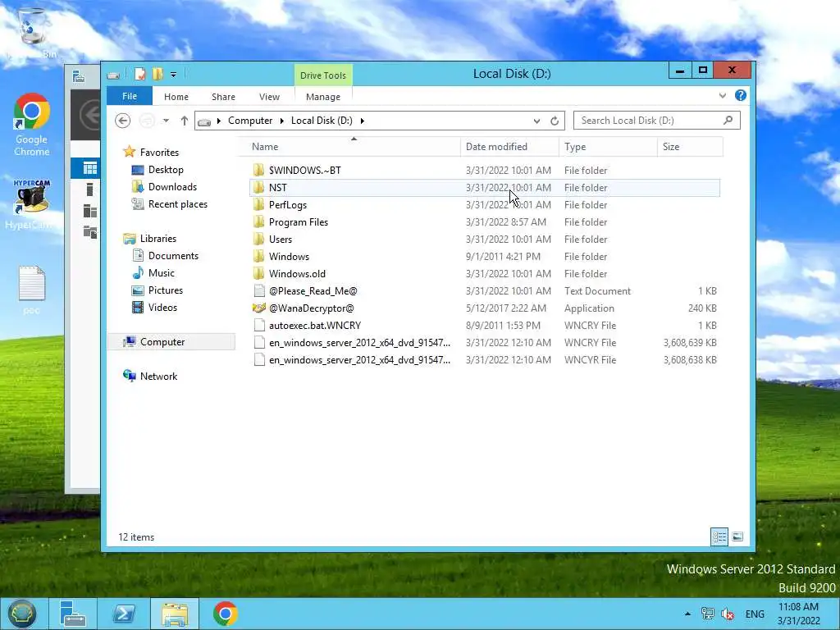Select the Users folder icon

tap(258, 239)
